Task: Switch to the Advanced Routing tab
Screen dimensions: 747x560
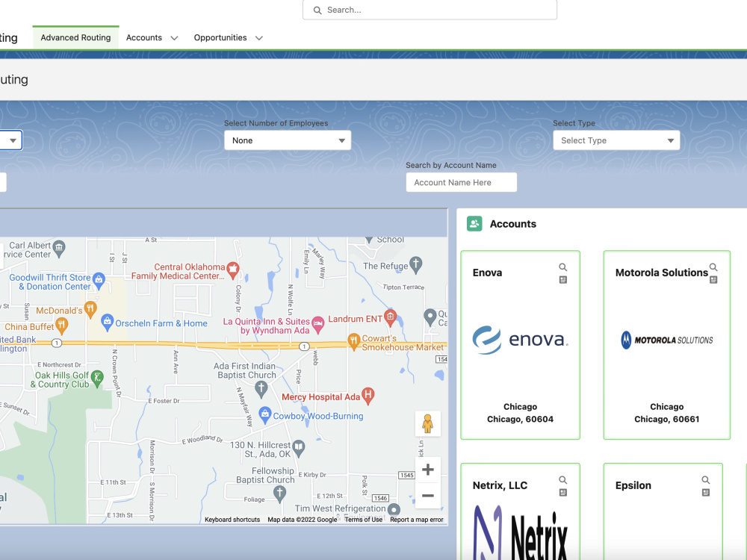Action: click(75, 37)
